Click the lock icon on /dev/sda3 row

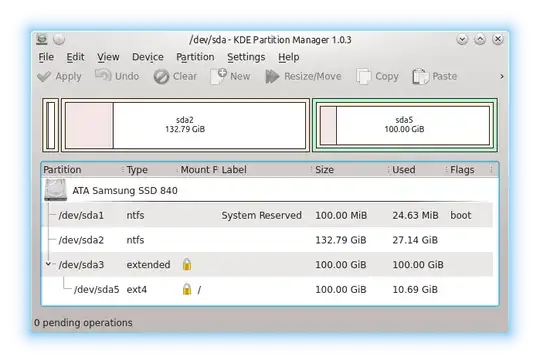187,264
